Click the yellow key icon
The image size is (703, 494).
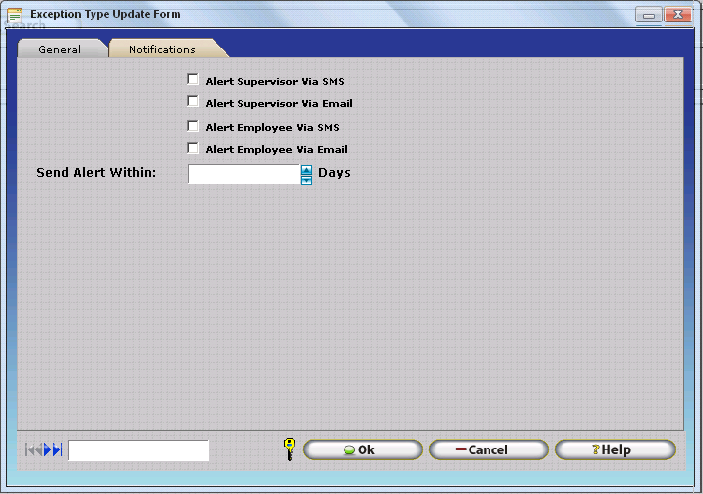[x=289, y=449]
